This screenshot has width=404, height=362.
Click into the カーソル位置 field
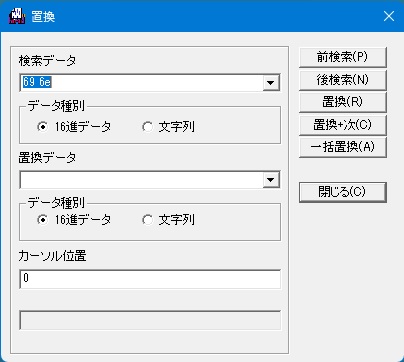150,279
